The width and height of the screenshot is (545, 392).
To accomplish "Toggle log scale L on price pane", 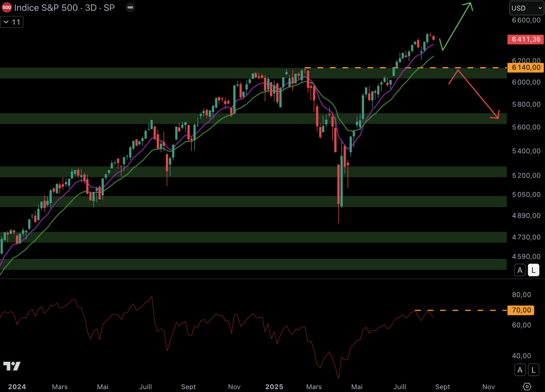I will tap(533, 270).
